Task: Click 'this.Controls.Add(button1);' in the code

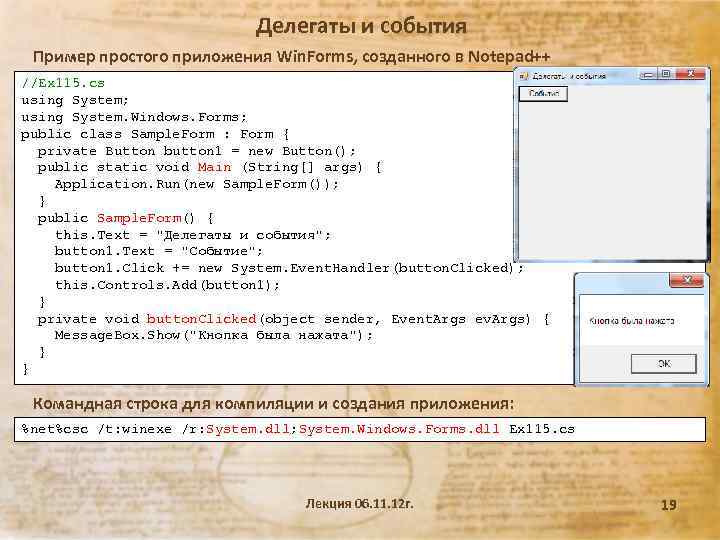Action: coord(167,285)
